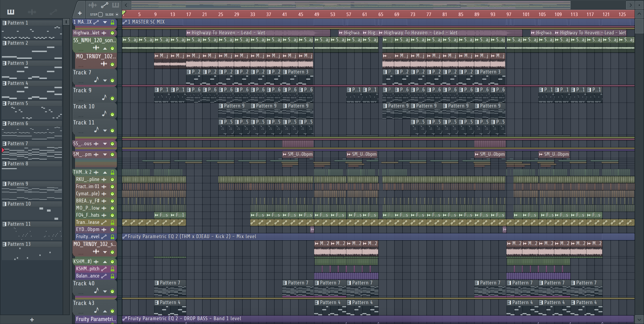This screenshot has width=644, height=324.
Task: Select the pattern clip focus piano icon
Action: point(116,5)
